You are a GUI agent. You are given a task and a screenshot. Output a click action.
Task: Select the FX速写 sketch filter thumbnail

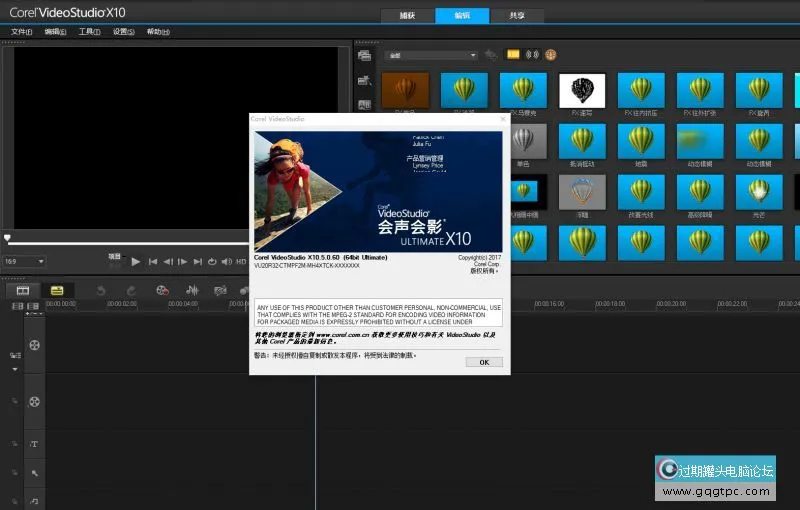[582, 91]
